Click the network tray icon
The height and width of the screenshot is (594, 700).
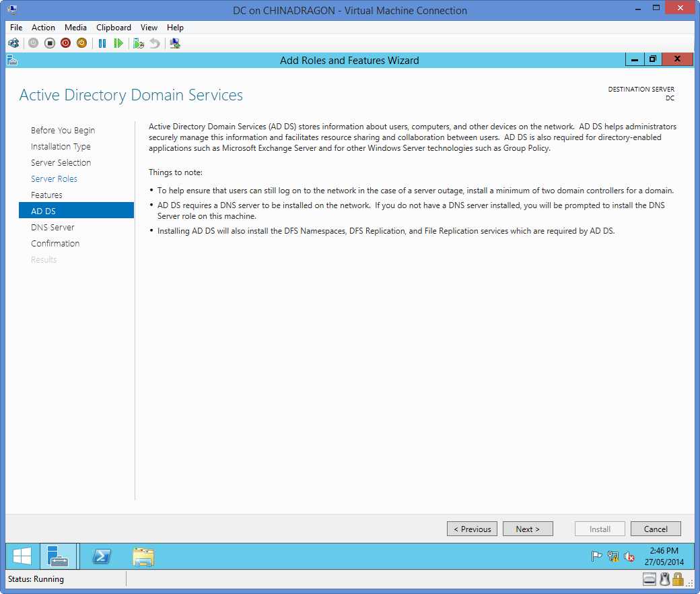point(613,556)
